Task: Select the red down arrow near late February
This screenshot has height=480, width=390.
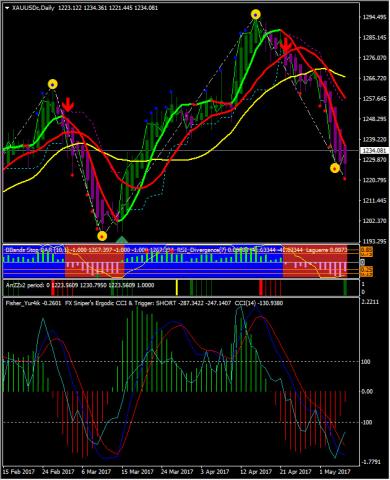Action: coord(68,105)
